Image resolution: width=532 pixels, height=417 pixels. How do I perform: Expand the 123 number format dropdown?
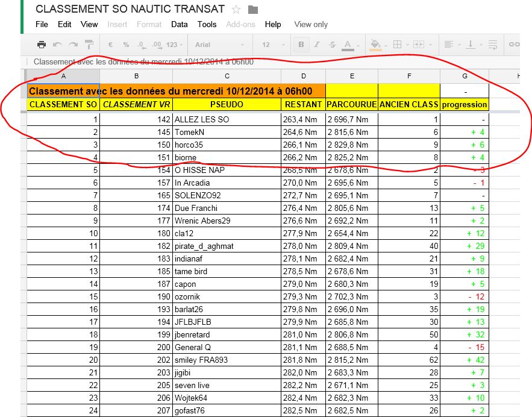(x=174, y=45)
